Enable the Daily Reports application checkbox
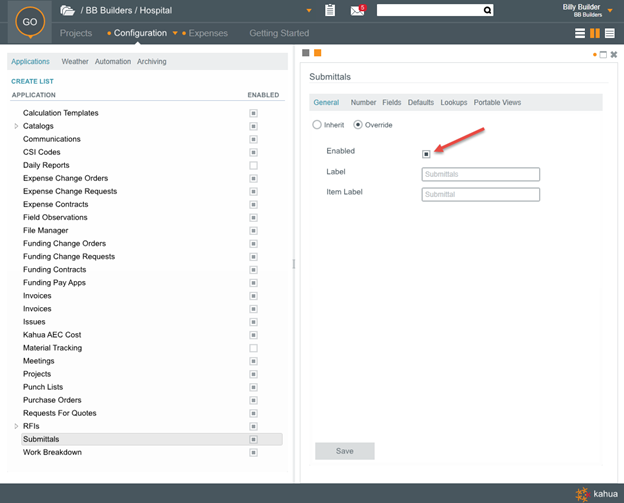The height and width of the screenshot is (503, 624). coord(254,166)
